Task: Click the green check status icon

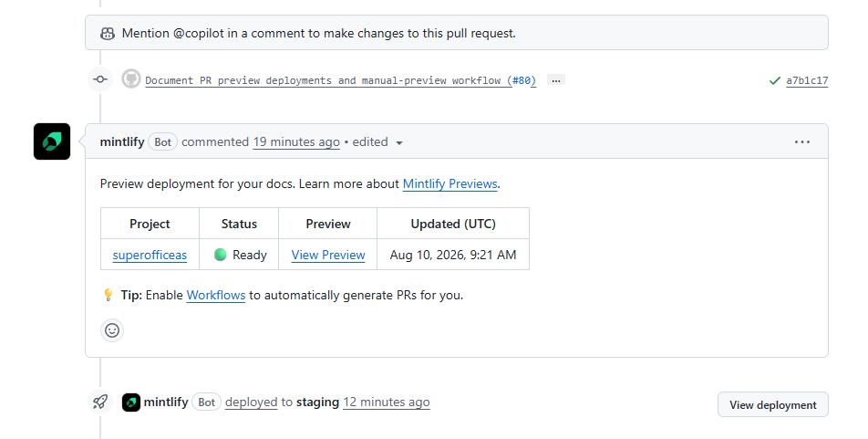Action: click(x=774, y=81)
